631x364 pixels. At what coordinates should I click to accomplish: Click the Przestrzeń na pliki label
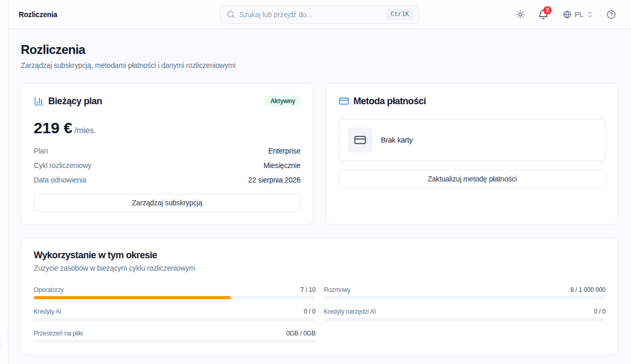click(x=58, y=333)
